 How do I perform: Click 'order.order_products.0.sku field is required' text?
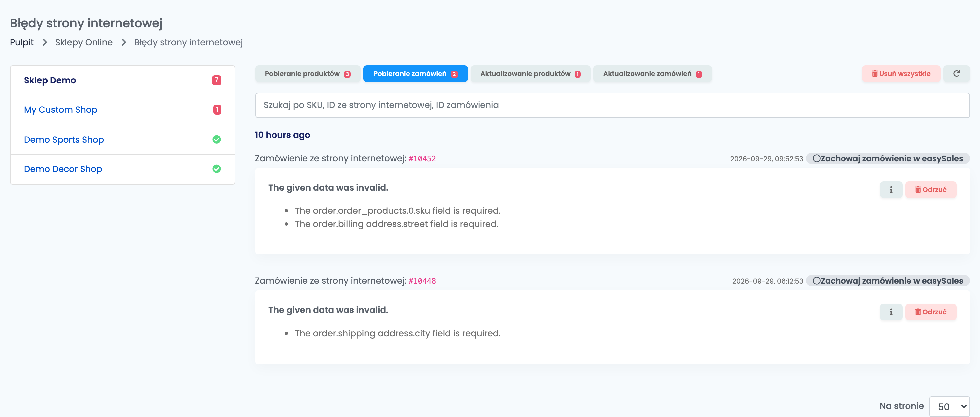(398, 210)
